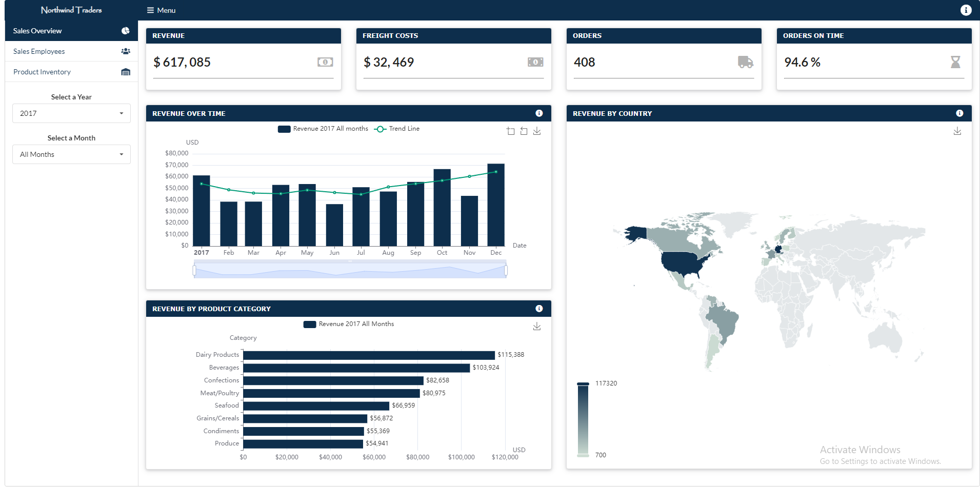This screenshot has height=487, width=980.
Task: Click the right handle of time range slider
Action: point(506,270)
